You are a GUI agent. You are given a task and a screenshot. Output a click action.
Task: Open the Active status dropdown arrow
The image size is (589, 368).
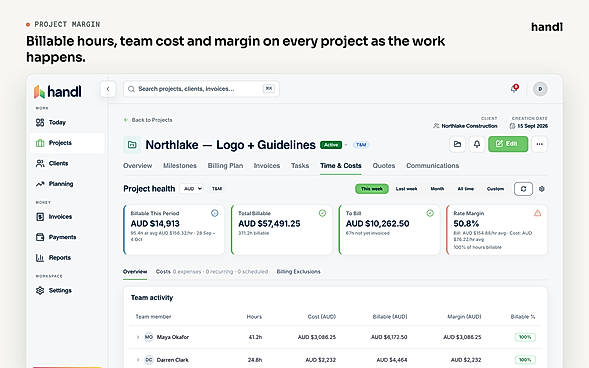click(x=346, y=145)
